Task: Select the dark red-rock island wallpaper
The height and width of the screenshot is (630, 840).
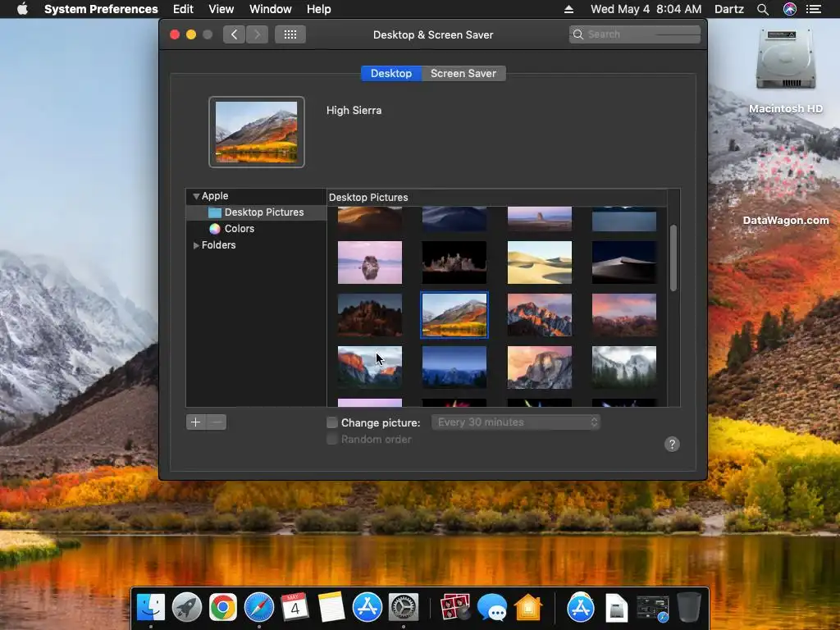Action: 370,315
